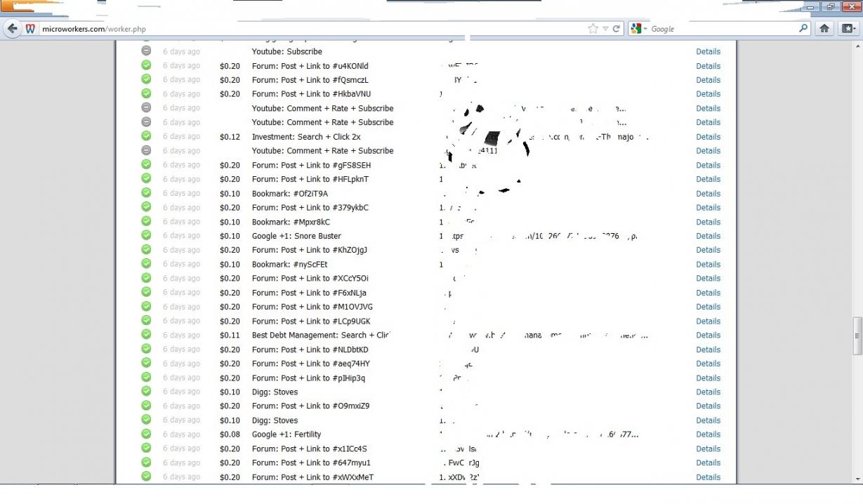This screenshot has width=863, height=504.
Task: Open the bookmarks toolbar button
Action: tap(848, 29)
